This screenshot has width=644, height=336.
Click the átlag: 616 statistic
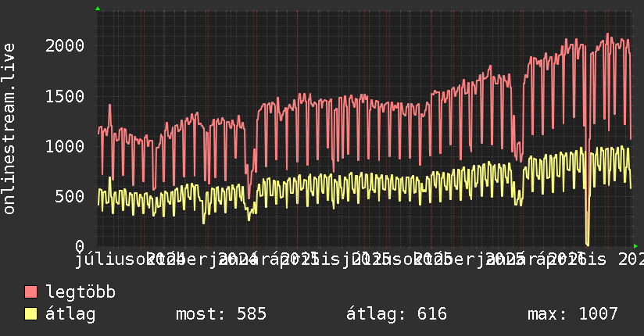tap(397, 314)
